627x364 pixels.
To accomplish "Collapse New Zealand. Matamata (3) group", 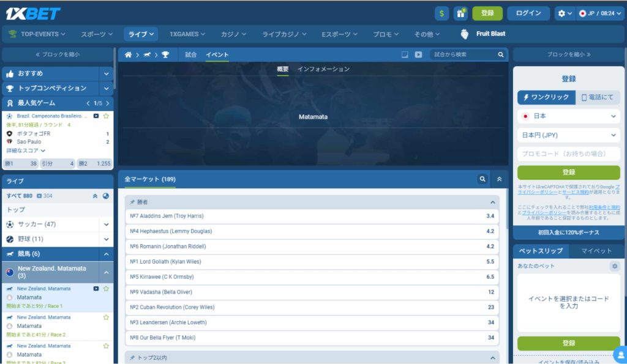I will [x=107, y=272].
